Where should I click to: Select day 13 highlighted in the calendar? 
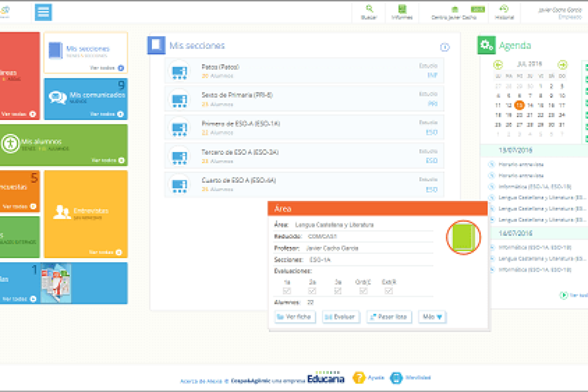pyautogui.click(x=519, y=105)
